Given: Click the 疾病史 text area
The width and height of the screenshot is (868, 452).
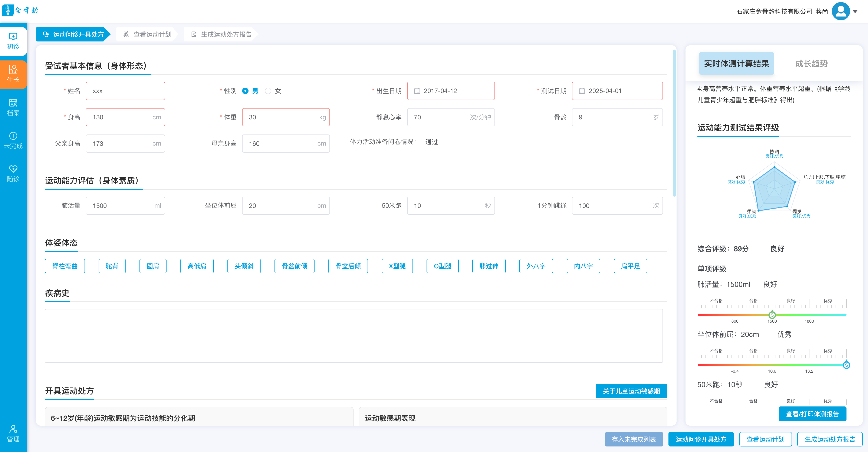Looking at the screenshot, I should coord(354,336).
